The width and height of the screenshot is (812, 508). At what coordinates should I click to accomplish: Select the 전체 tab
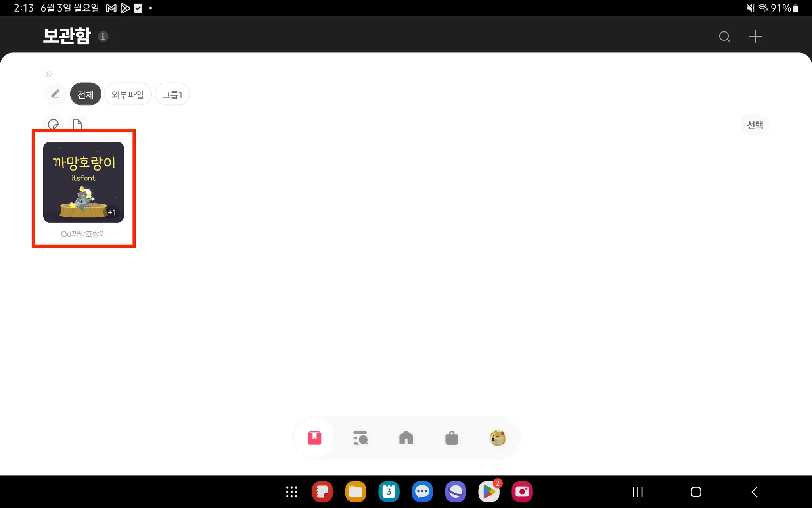[x=86, y=94]
